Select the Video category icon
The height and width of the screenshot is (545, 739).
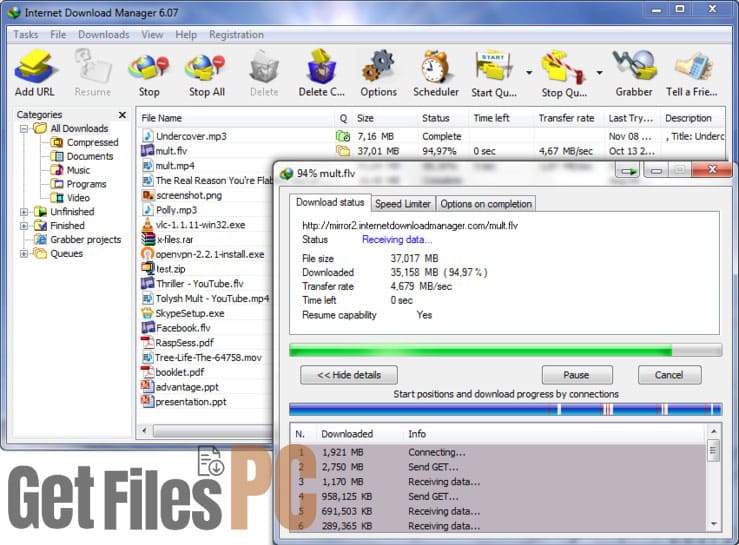coord(57,198)
